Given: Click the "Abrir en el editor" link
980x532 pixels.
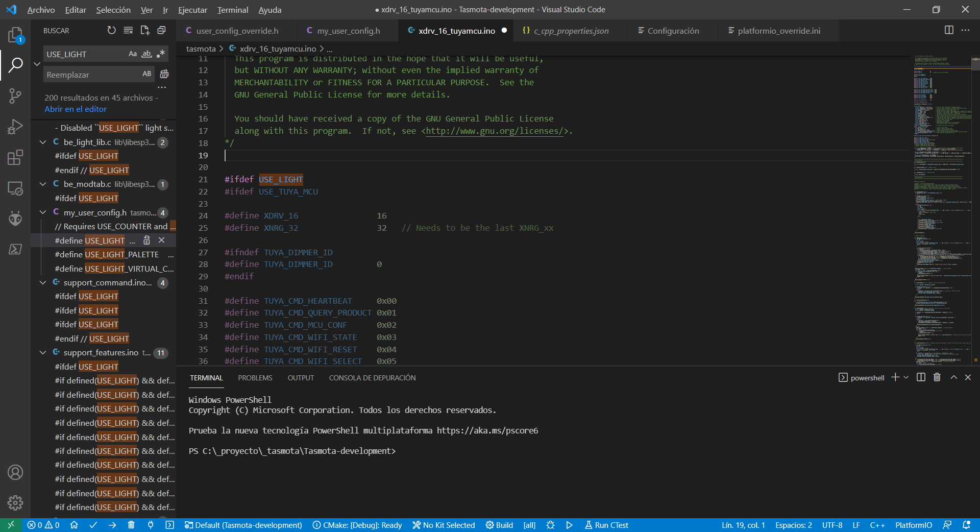Looking at the screenshot, I should point(76,109).
